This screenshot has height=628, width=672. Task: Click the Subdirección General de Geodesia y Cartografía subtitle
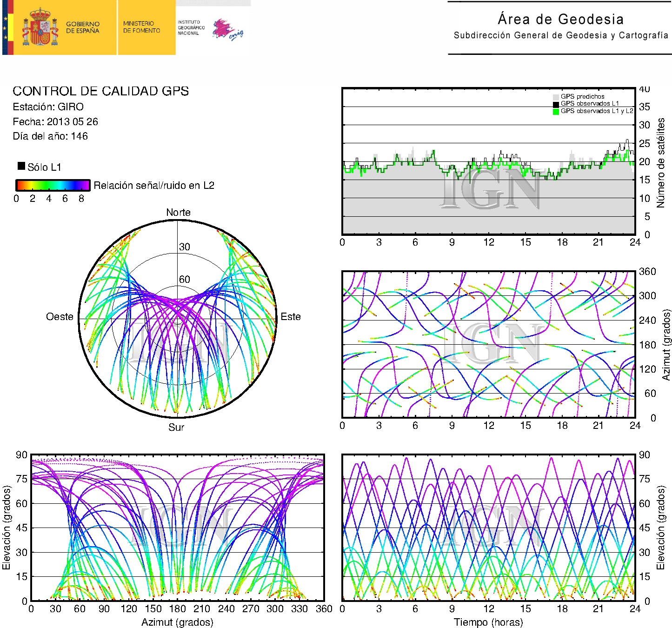point(560,35)
